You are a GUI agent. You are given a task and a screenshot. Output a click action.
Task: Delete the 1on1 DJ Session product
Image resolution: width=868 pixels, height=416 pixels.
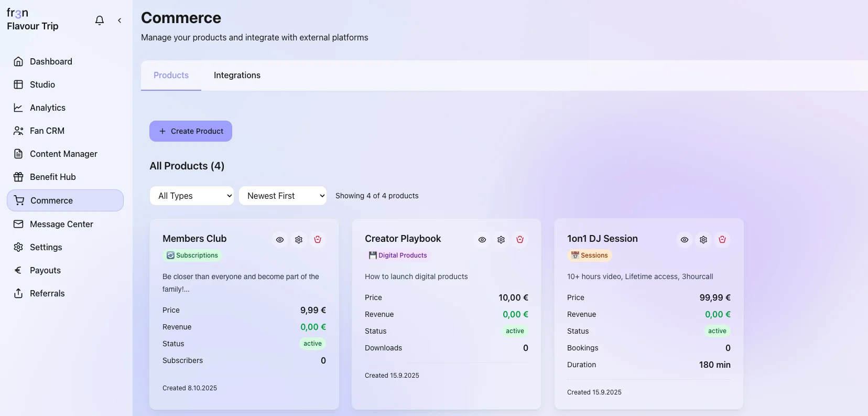coord(722,240)
